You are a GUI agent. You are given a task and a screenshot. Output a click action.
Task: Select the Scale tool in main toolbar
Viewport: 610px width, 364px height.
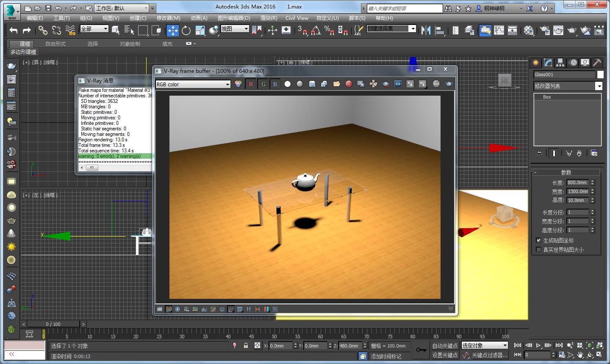pos(200,30)
